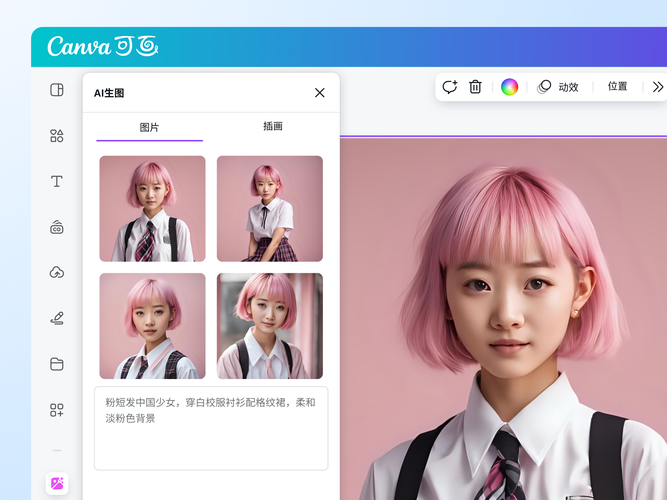Open the Elements shapes icon in sidebar
The height and width of the screenshot is (500, 667).
57,136
